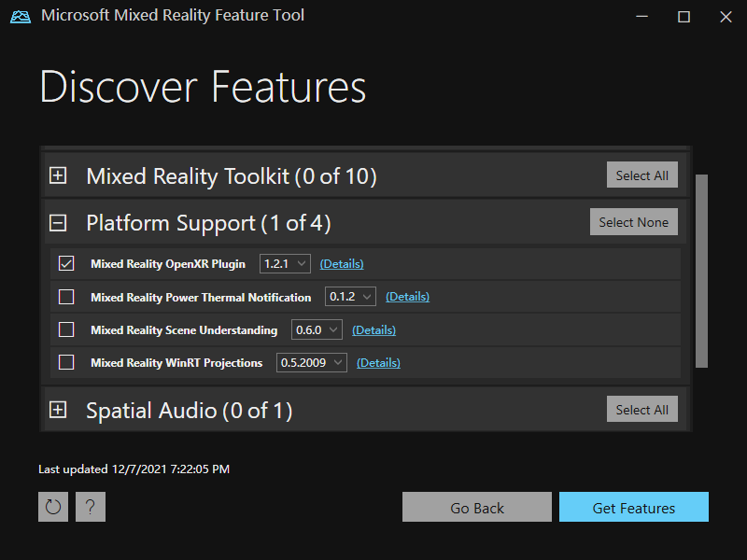This screenshot has height=560, width=747.
Task: Click the Last updated timestamp text
Action: [134, 469]
